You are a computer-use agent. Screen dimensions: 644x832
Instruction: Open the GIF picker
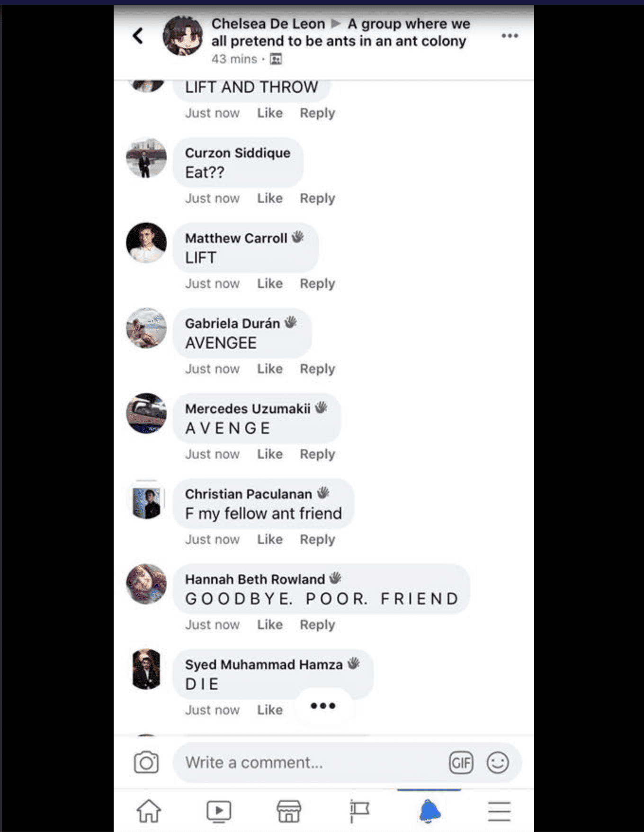461,763
